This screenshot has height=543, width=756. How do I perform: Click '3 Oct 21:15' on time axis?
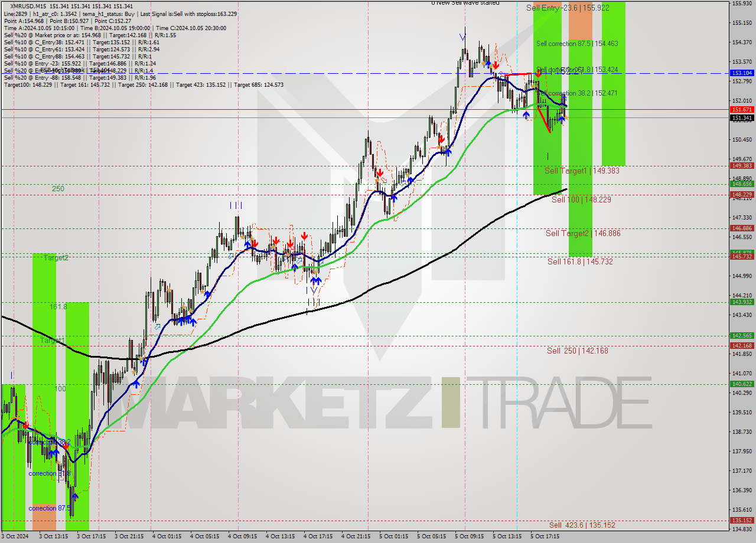point(129,537)
